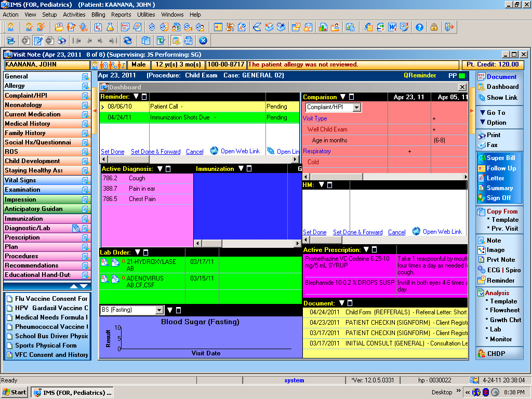Open the Reports menu
Screen dimensions: 532x399
pos(121,15)
